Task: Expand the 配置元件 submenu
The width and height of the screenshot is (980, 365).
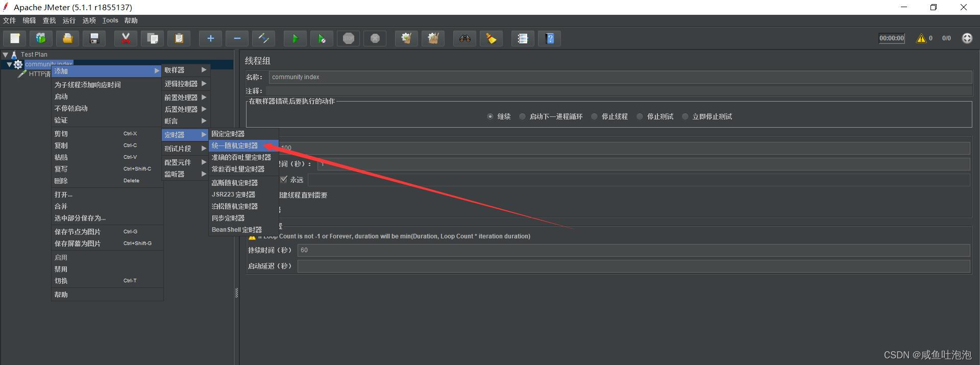Action: pyautogui.click(x=185, y=162)
